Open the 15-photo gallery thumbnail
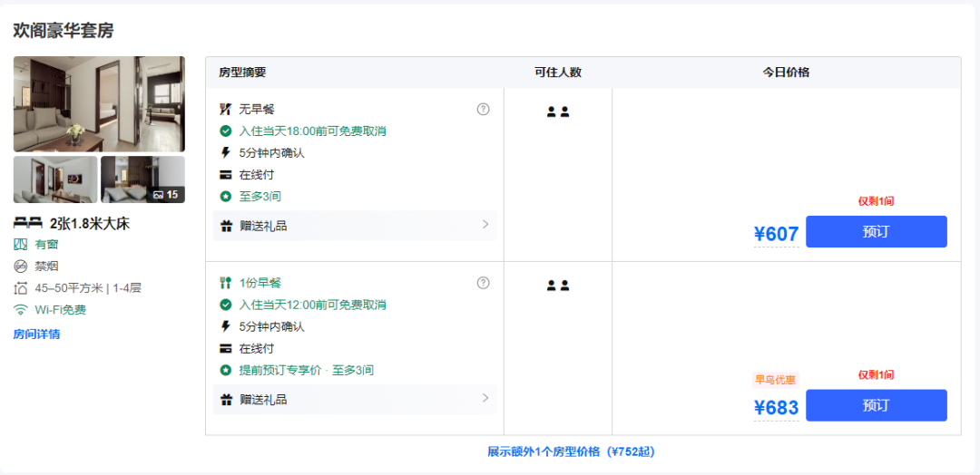Screen dimensions: 980x475 point(143,179)
